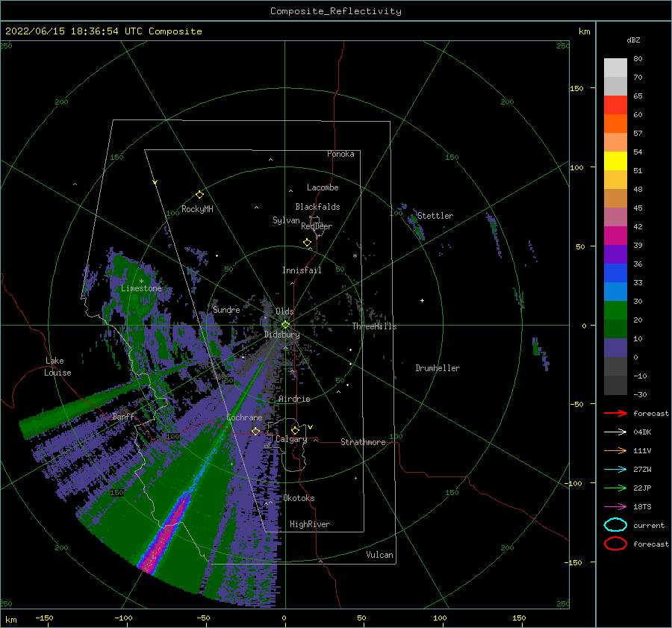Viewport: 672px width, 628px height.
Task: Select the red swatch in dBZ legend
Action: (x=615, y=105)
